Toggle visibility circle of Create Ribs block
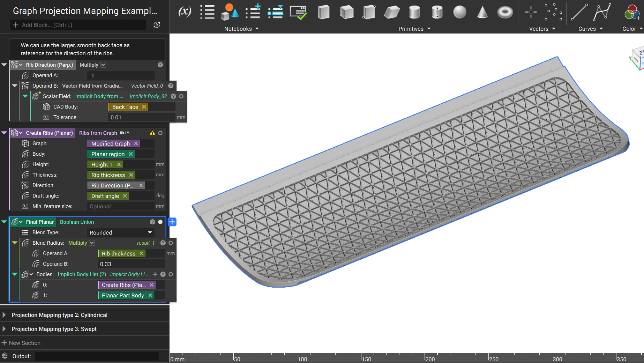Image resolution: width=644 pixels, height=363 pixels. (160, 133)
